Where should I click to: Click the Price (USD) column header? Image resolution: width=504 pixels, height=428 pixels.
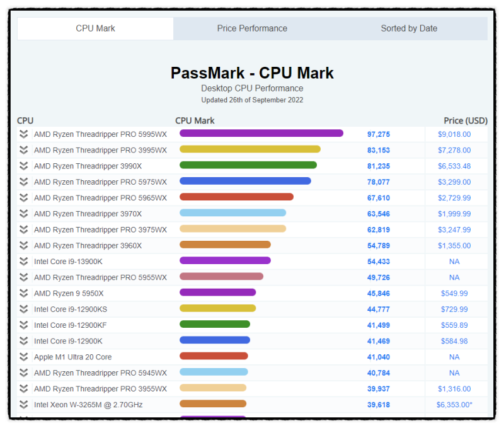click(x=466, y=120)
